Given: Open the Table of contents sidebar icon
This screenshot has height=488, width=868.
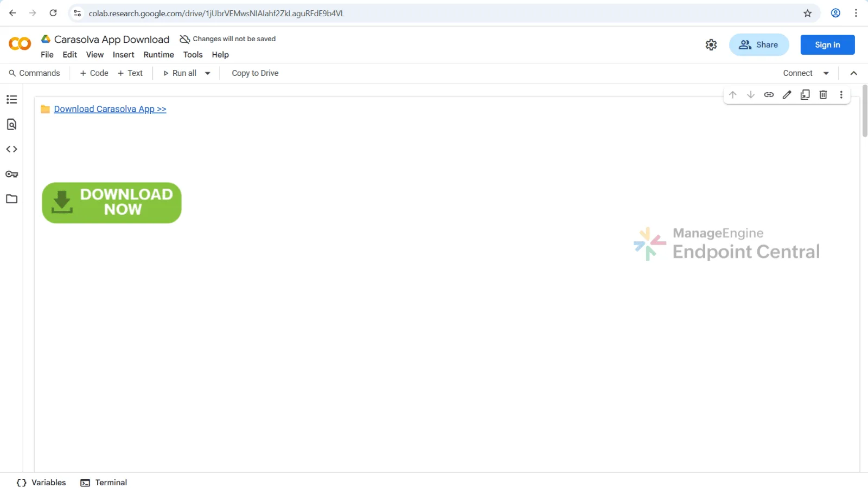Looking at the screenshot, I should tap(11, 99).
